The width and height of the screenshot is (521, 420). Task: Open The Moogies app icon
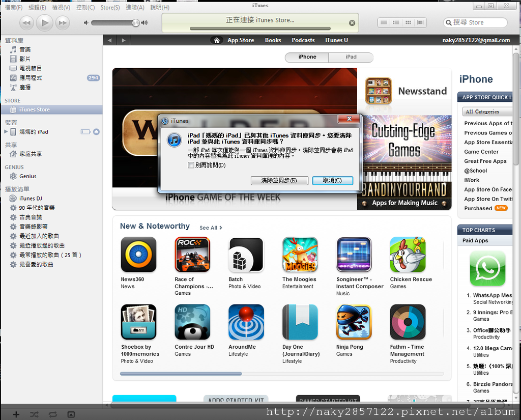tap(300, 255)
